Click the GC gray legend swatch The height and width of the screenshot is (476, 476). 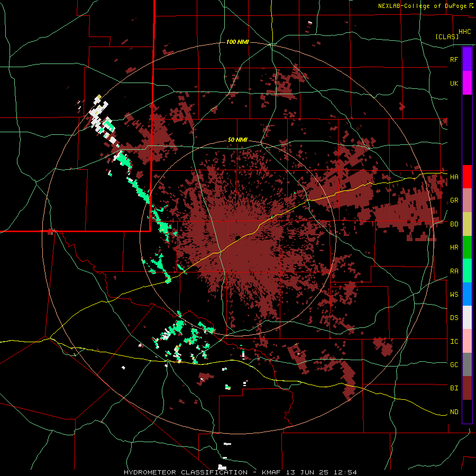click(467, 364)
